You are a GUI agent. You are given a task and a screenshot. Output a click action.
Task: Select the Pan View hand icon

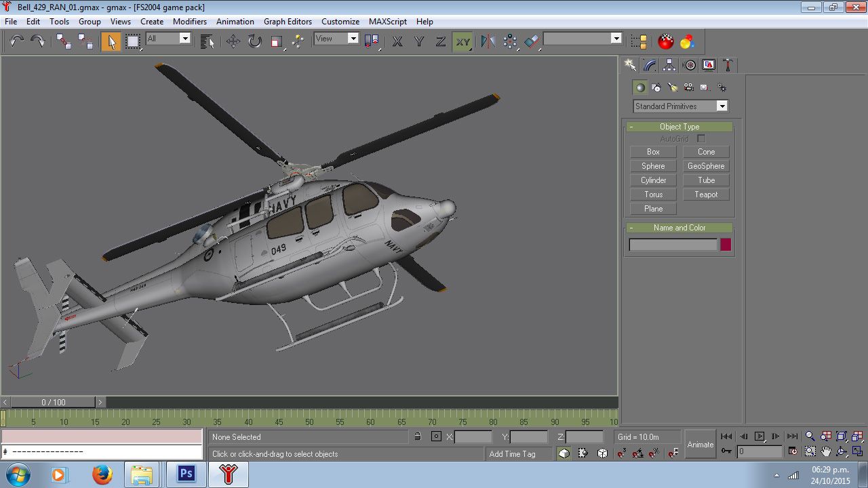pyautogui.click(x=826, y=451)
